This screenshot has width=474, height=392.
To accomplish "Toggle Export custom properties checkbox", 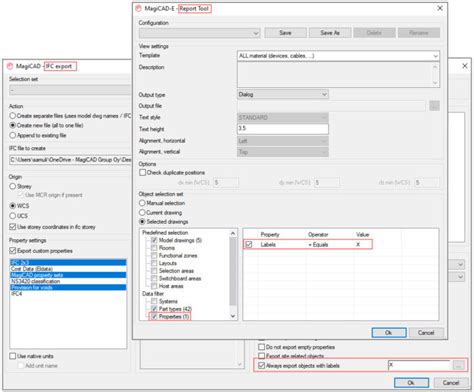I will pos(13,250).
